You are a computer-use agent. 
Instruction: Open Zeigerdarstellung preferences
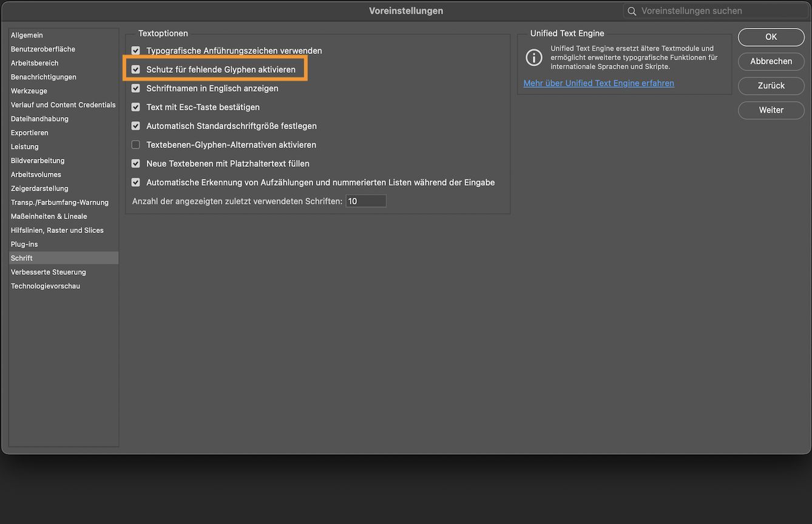[64, 189]
